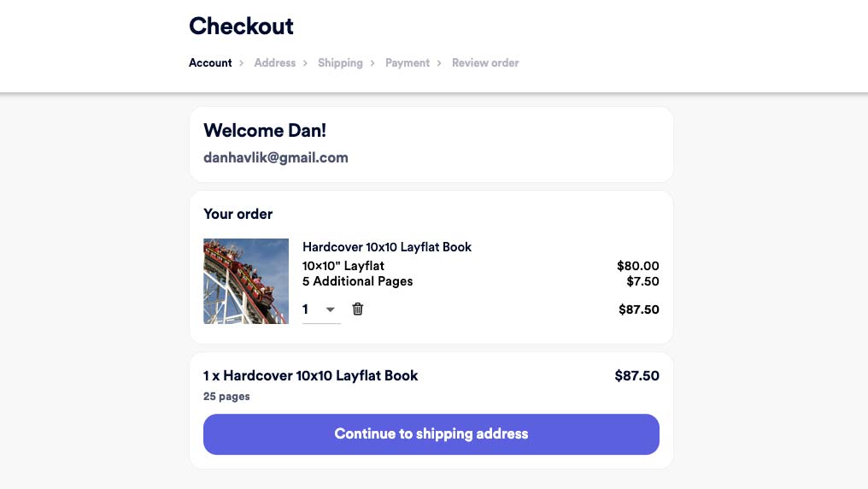The image size is (868, 489).
Task: Select the Account checkout step
Action: [210, 63]
